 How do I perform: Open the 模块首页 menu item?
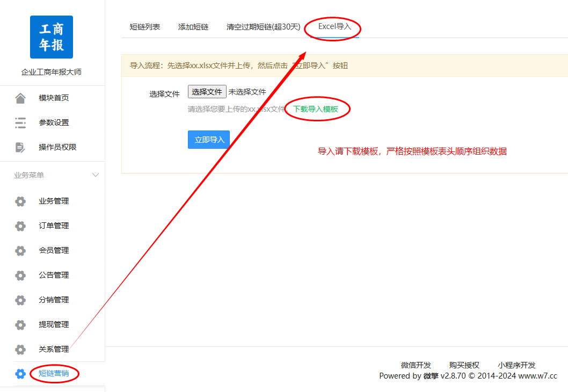[54, 98]
